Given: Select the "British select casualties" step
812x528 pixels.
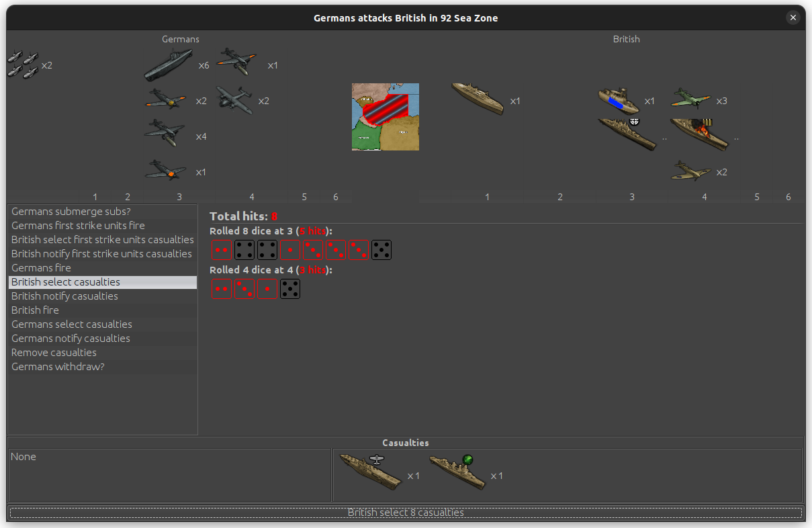Looking at the screenshot, I should [x=66, y=282].
